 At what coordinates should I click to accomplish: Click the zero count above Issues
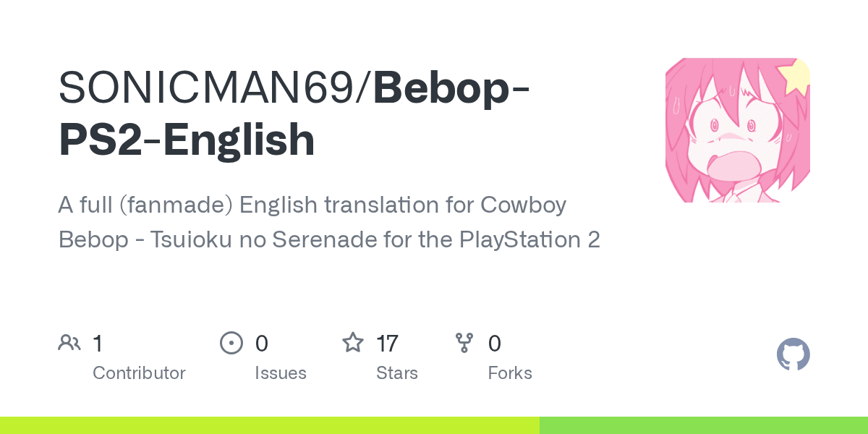[x=262, y=343]
